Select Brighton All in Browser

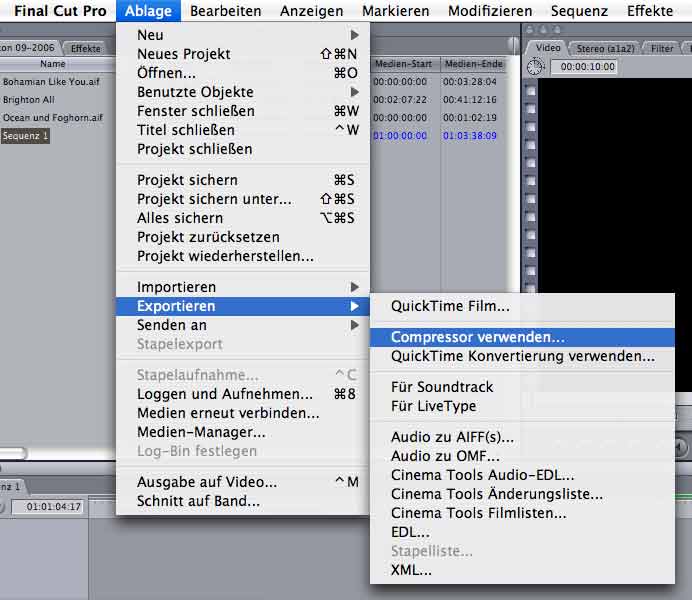[x=29, y=100]
